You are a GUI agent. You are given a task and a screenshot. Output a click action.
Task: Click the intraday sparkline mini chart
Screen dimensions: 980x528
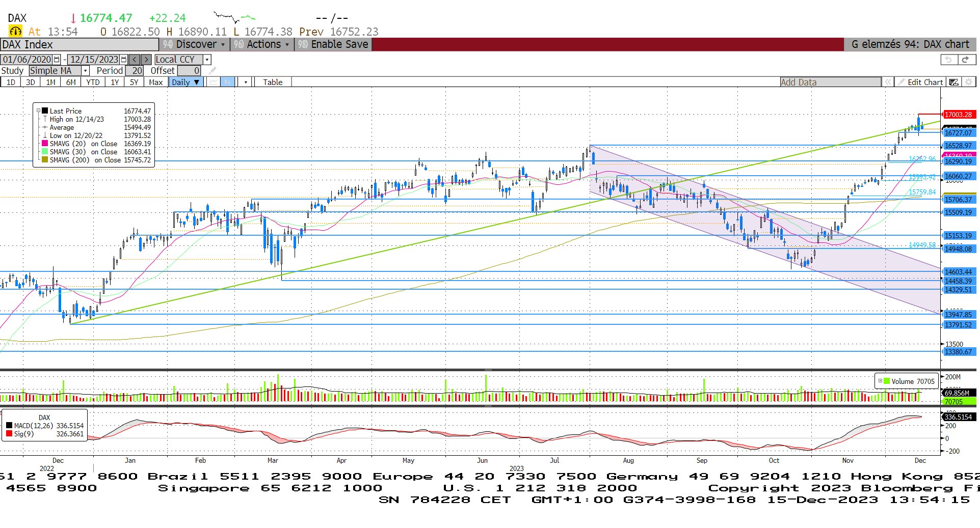pos(234,18)
